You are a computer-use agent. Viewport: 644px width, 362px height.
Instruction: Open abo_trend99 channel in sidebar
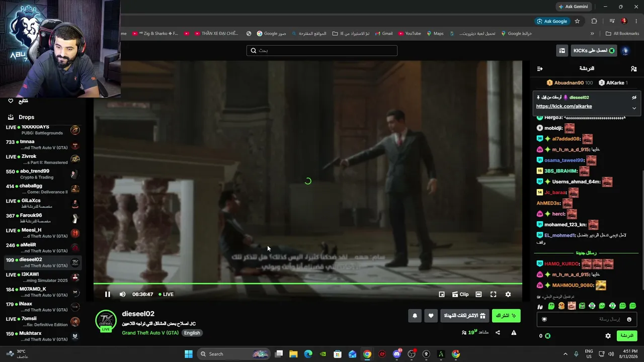(x=42, y=174)
